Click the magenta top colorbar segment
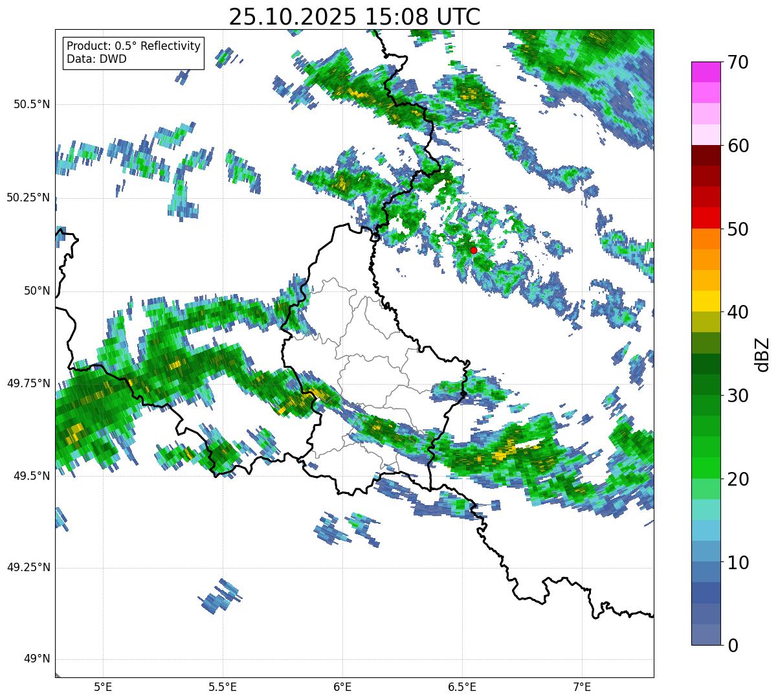Viewport: 778px width, 700px height. [706, 72]
